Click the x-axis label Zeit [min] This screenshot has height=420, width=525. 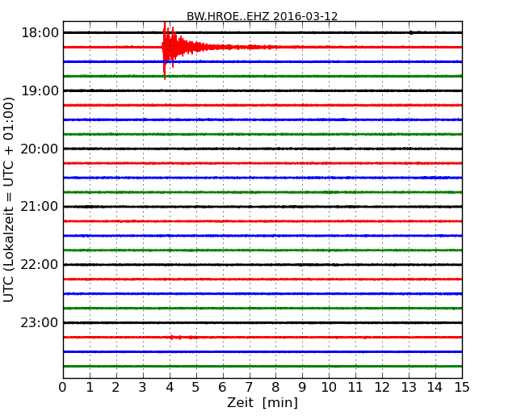click(x=262, y=402)
